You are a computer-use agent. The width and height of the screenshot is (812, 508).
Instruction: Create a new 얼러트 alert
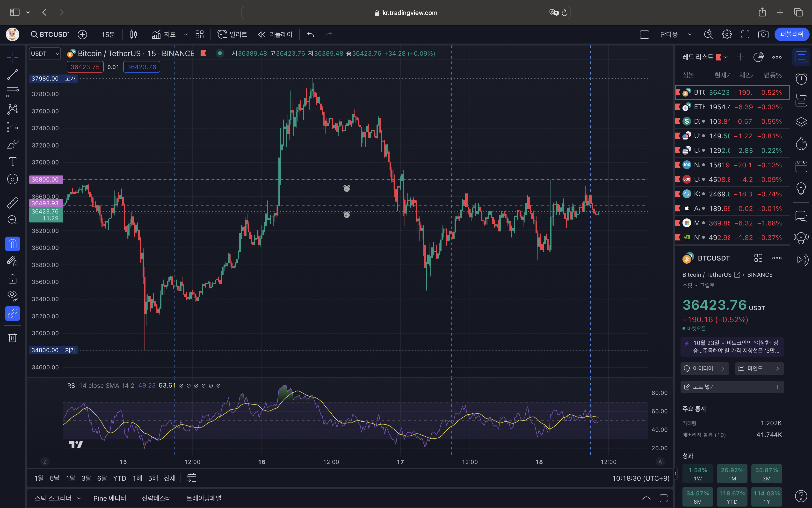[x=232, y=34]
